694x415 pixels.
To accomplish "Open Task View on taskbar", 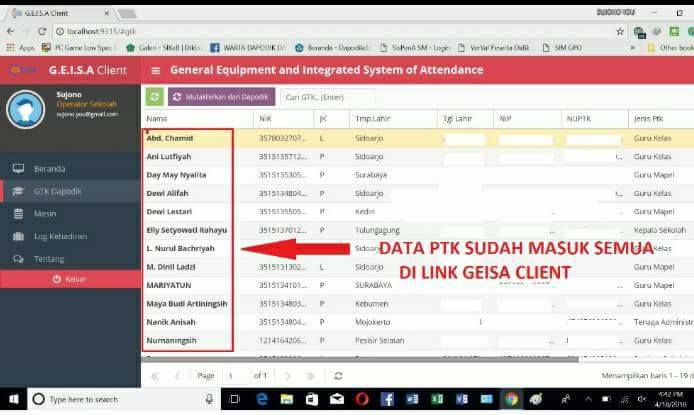I will pos(235,400).
